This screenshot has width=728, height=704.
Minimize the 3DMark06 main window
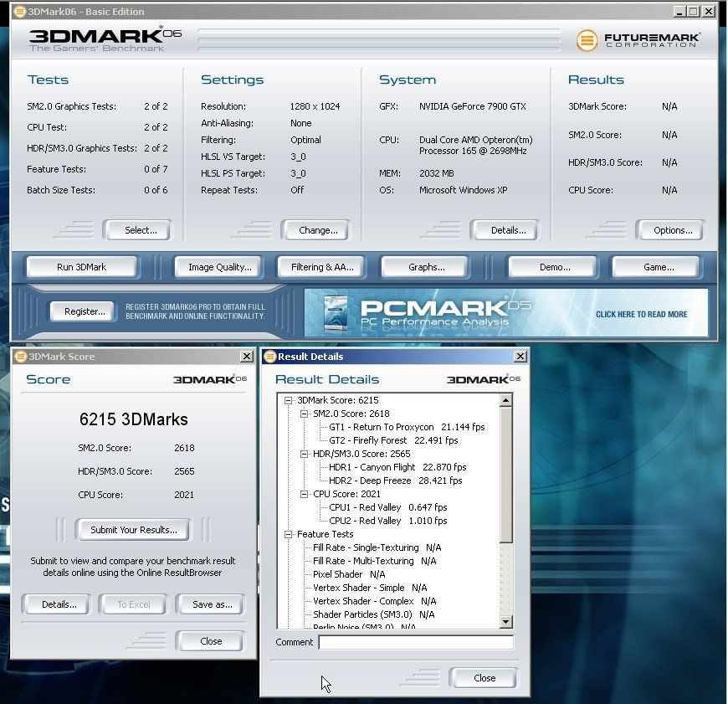(x=679, y=12)
